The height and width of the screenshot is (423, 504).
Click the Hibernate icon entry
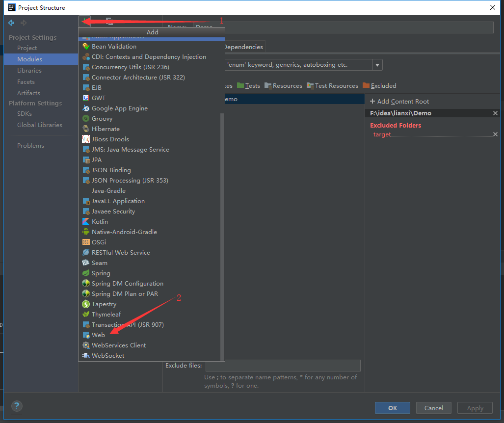pyautogui.click(x=86, y=129)
